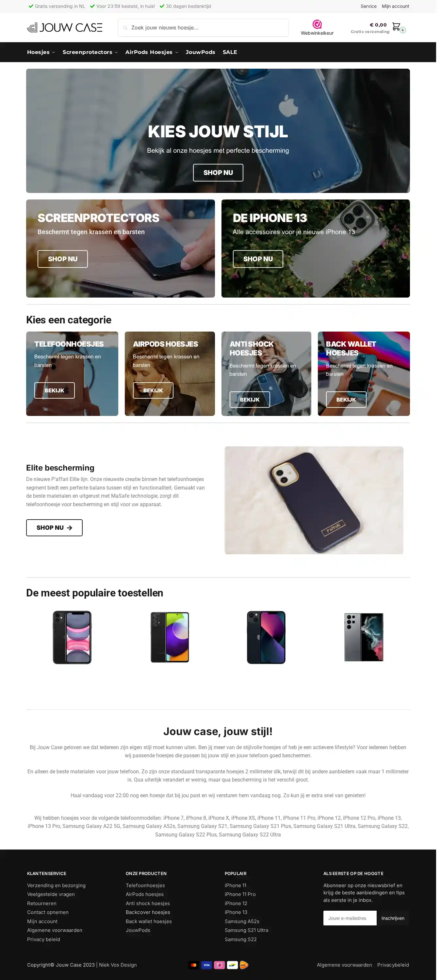Click the Webwinkelkeur badge icon

[317, 24]
